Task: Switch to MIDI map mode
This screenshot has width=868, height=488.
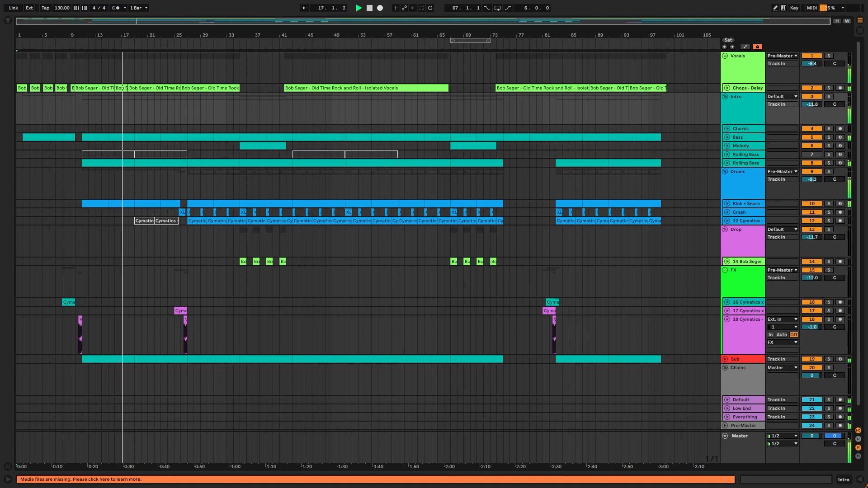Action: click(x=811, y=8)
